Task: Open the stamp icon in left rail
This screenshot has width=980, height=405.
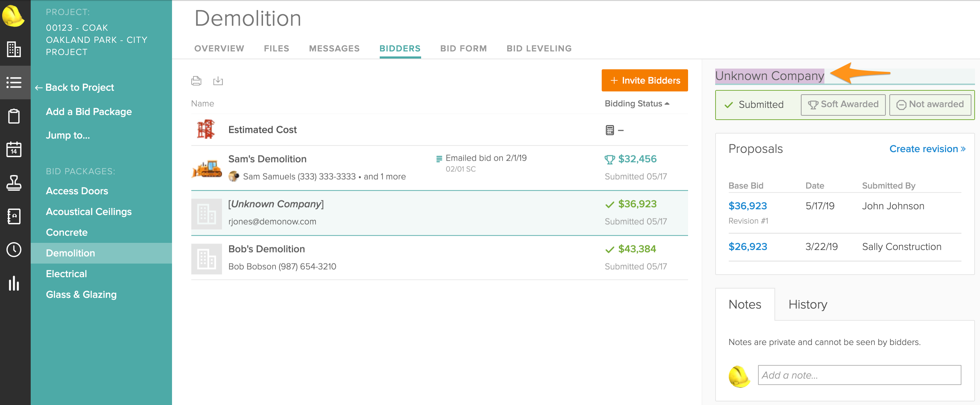Action: tap(14, 183)
